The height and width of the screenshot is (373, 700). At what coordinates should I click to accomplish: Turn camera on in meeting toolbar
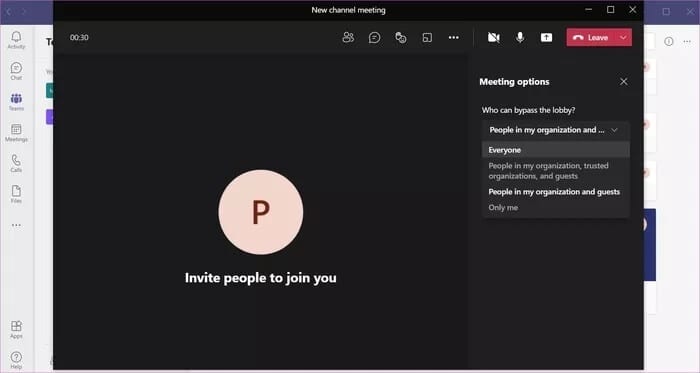(493, 37)
